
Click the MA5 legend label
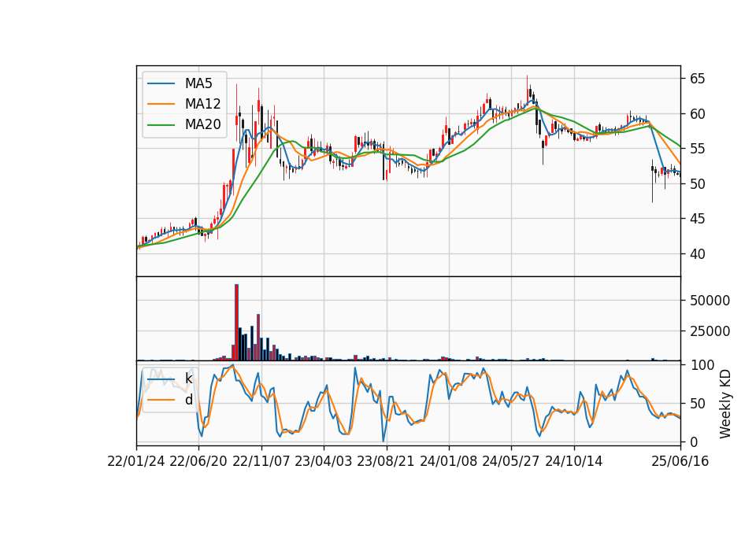(198, 83)
